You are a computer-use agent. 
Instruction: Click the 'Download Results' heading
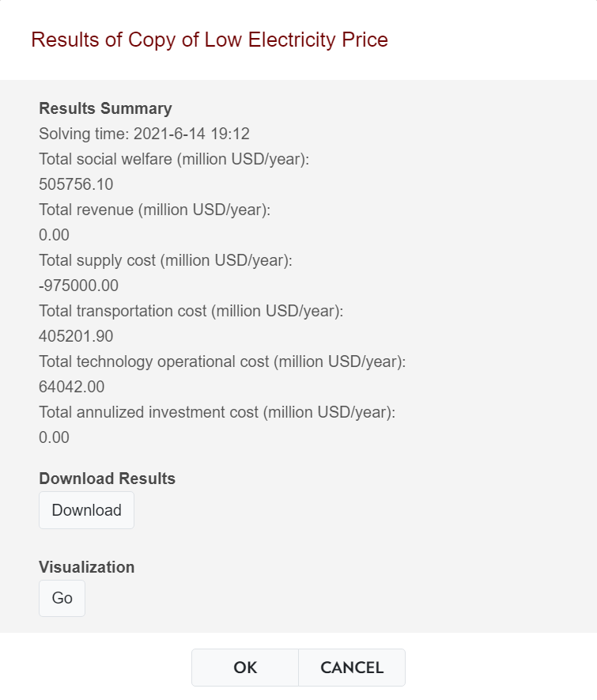coord(107,479)
